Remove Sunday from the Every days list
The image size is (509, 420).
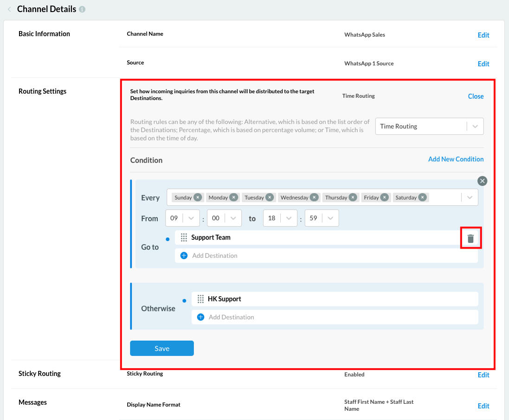pos(198,197)
